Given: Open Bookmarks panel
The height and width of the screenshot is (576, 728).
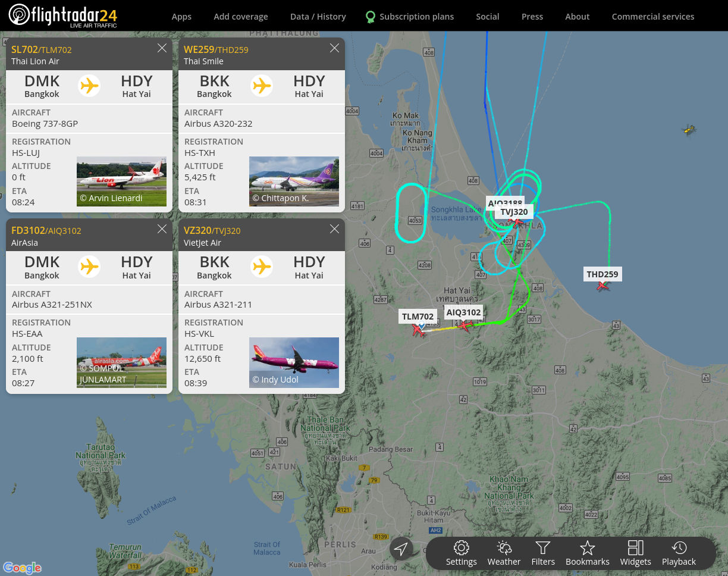Looking at the screenshot, I should [x=588, y=553].
